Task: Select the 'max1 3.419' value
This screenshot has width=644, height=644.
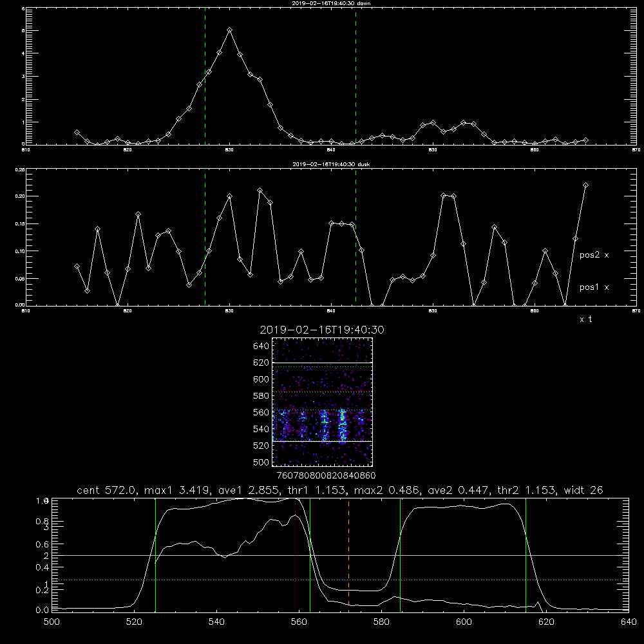Action: 178,490
